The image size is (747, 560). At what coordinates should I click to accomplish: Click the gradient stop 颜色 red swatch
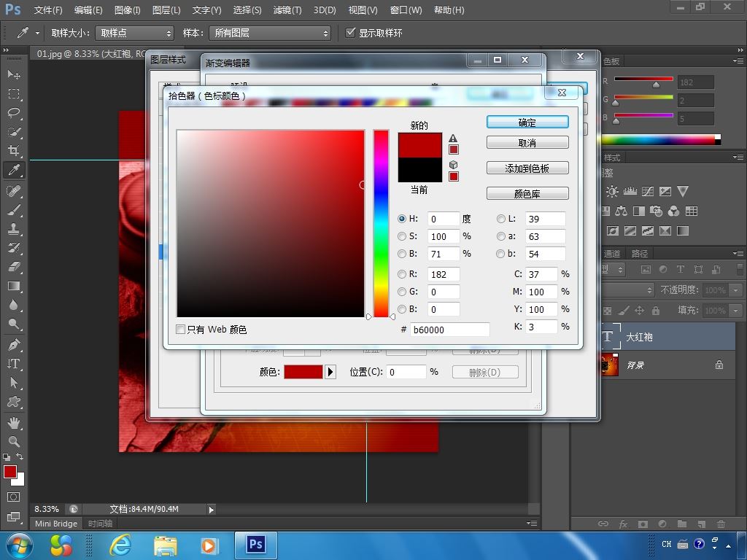click(303, 372)
